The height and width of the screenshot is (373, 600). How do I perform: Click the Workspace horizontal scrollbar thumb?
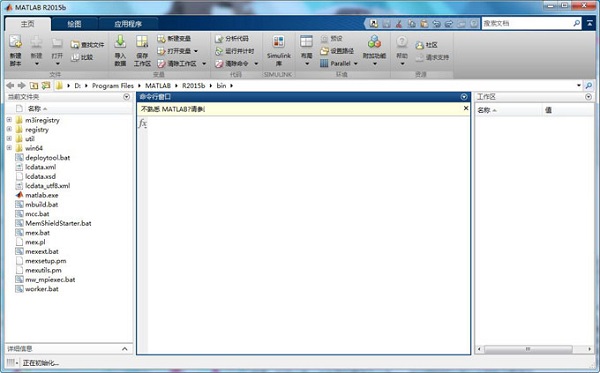click(x=528, y=349)
